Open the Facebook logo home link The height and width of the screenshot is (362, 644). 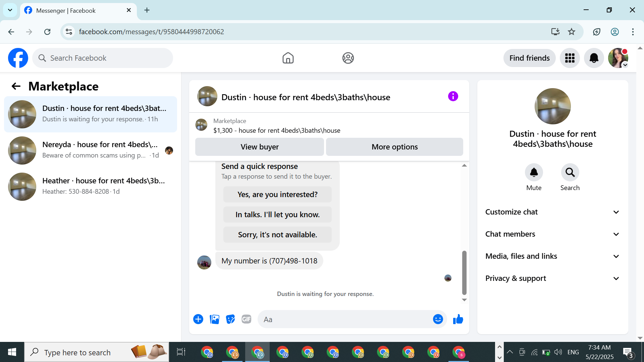pos(18,58)
